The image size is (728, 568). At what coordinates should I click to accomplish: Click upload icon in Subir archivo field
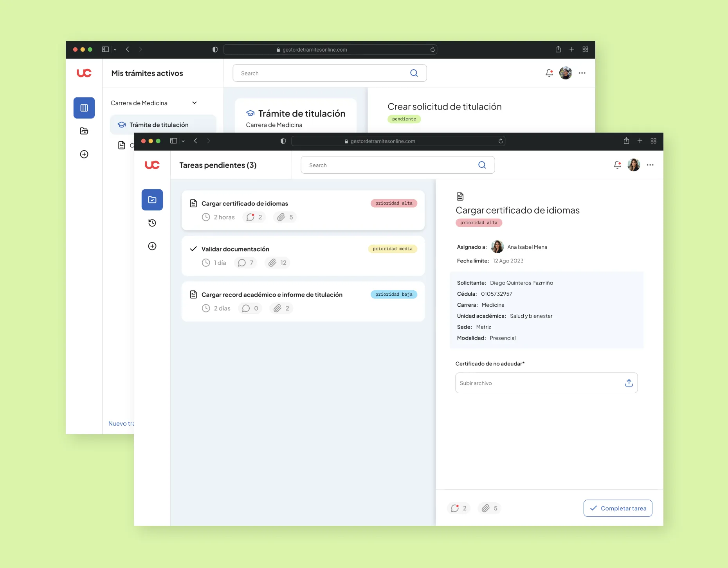[629, 383]
